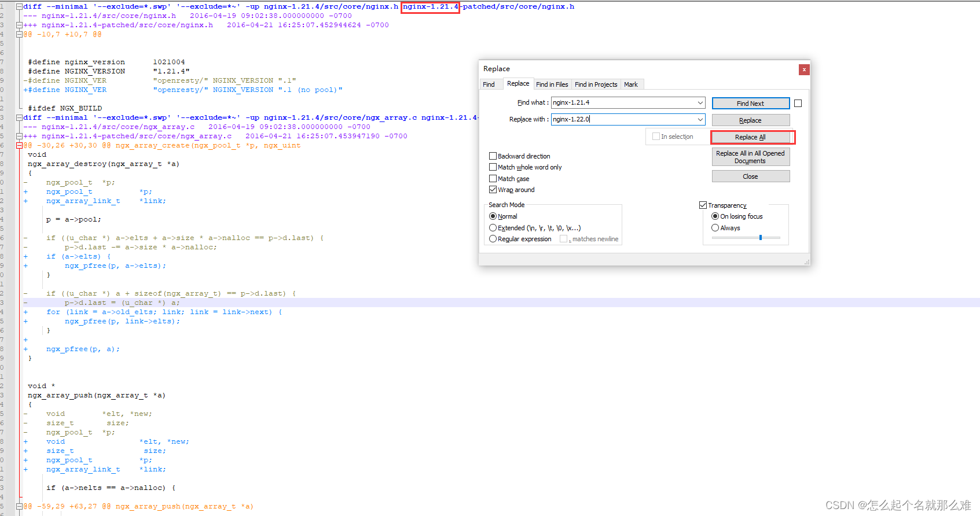
Task: Tick the checkbox beside Find Next
Action: click(798, 104)
